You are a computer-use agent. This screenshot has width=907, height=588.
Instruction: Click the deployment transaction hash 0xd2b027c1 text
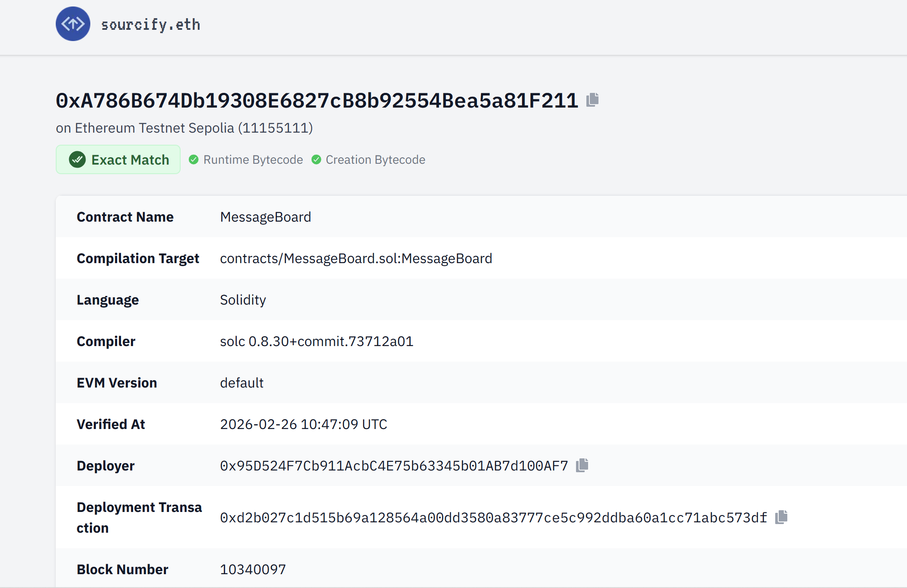pos(493,518)
